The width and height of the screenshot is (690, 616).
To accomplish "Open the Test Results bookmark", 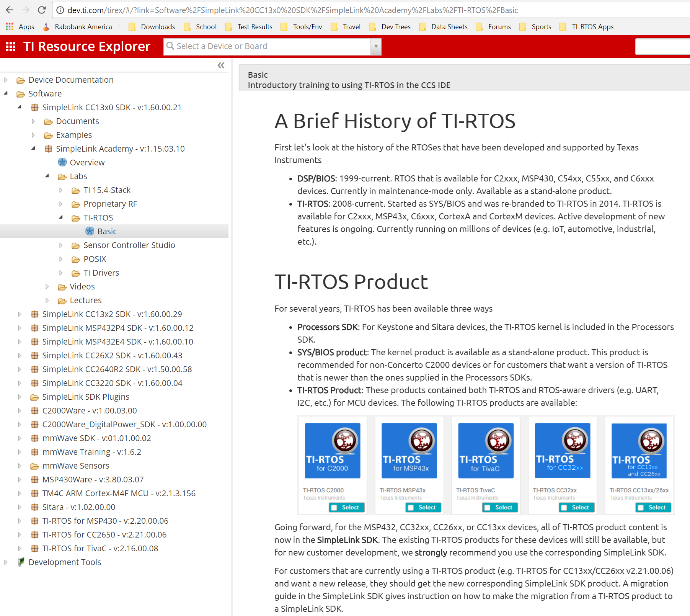I will 249,26.
